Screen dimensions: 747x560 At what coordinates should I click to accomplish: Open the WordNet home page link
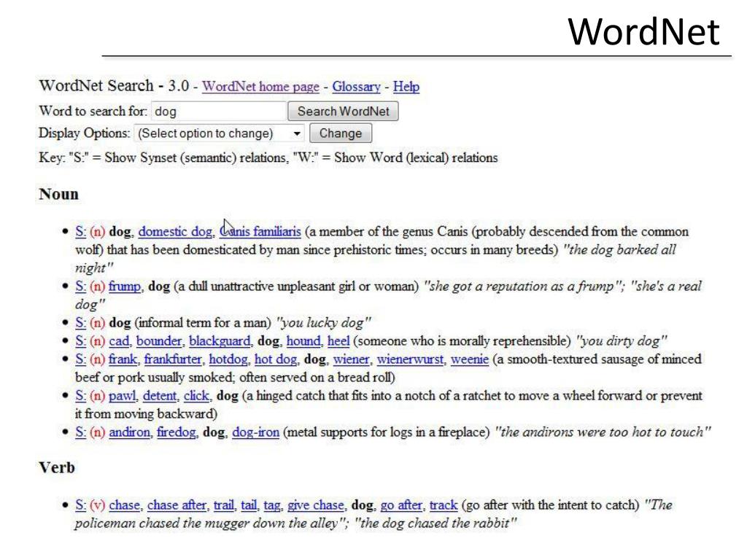point(260,87)
